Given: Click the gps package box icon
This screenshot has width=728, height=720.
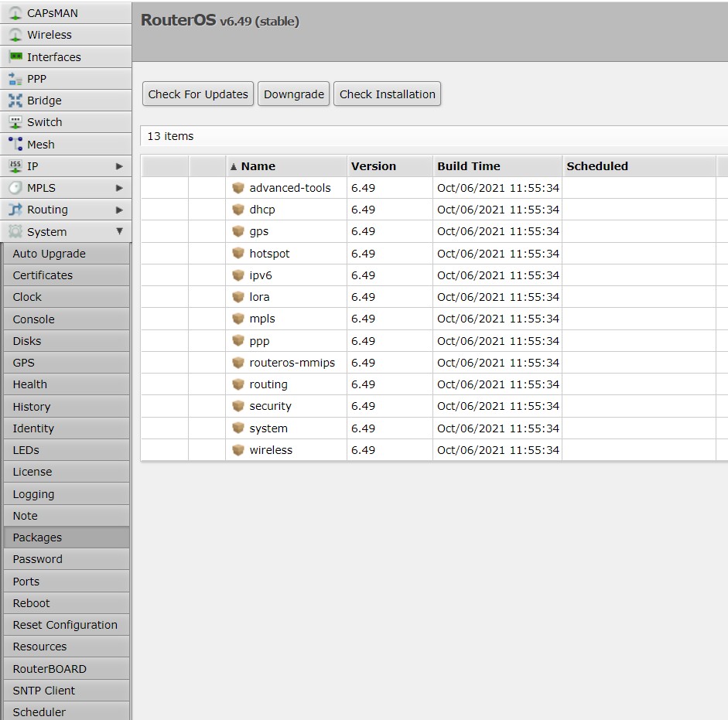Looking at the screenshot, I should tap(238, 230).
